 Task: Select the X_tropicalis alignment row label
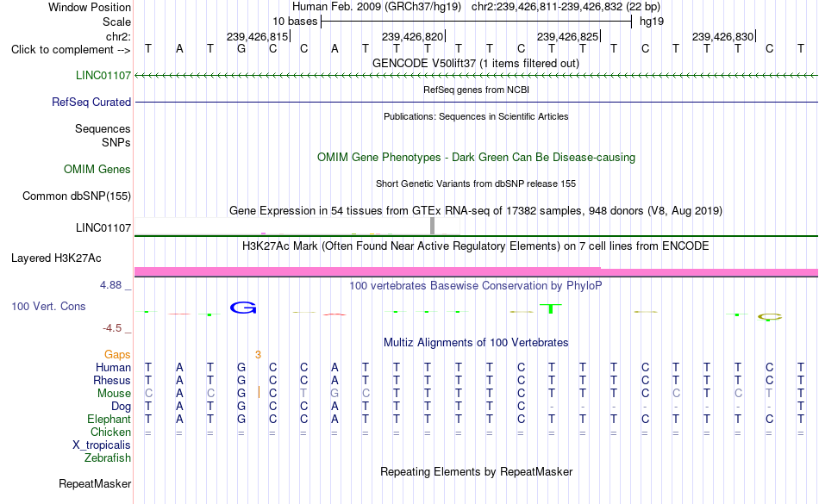[102, 445]
